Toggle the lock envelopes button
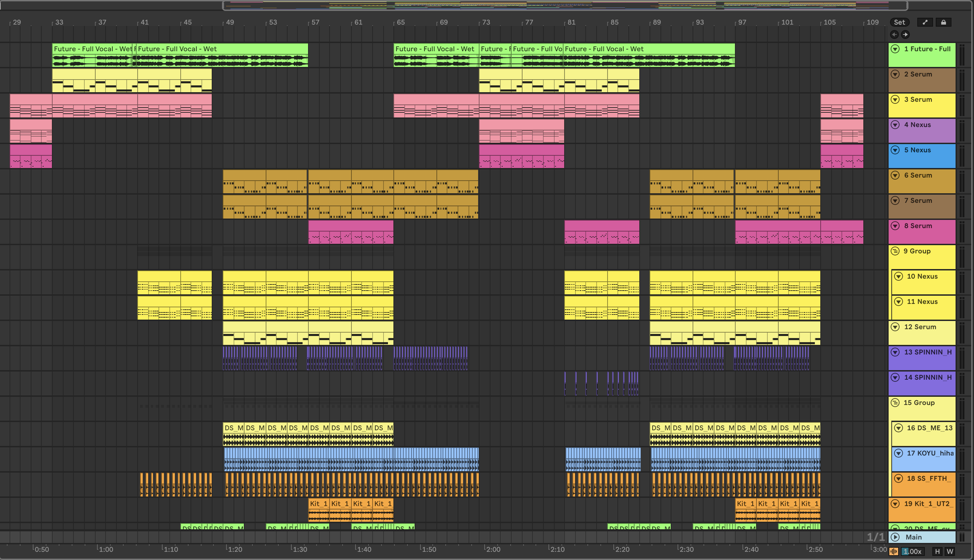Screen dimensions: 974x560 tap(943, 22)
